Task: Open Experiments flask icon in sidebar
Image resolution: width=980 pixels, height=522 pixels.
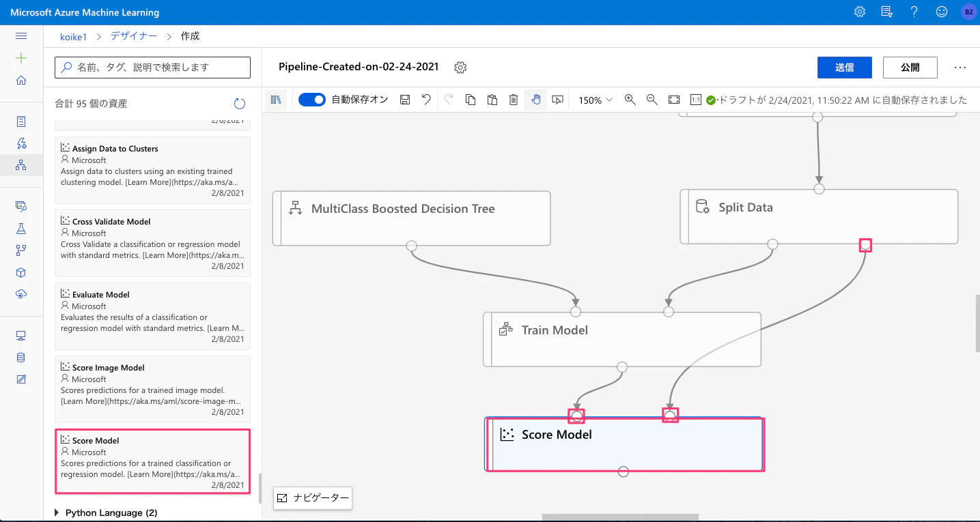Action: click(x=21, y=228)
